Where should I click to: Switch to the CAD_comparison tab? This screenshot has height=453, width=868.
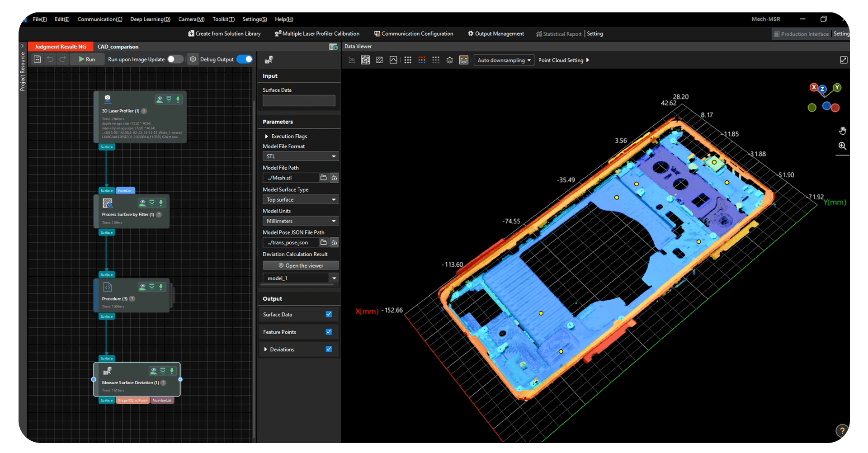(118, 47)
